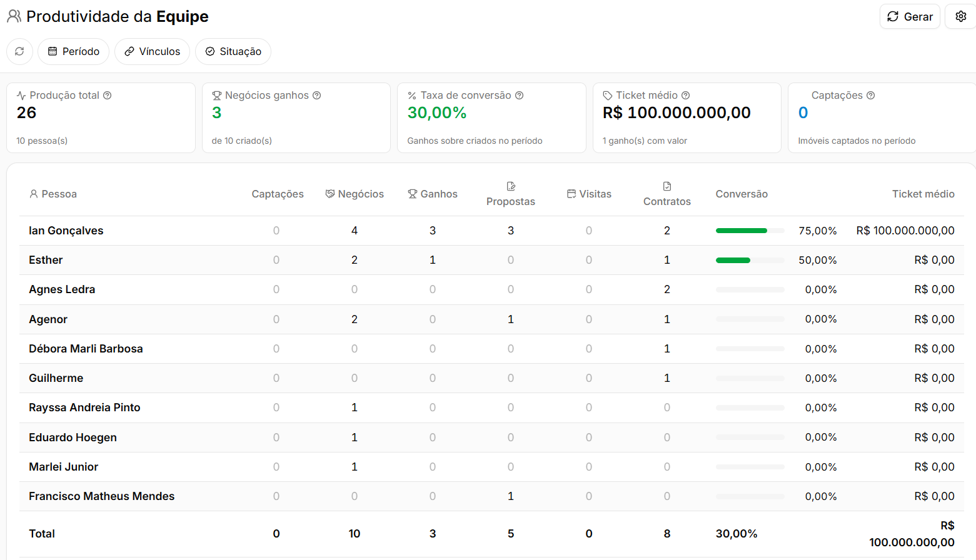The height and width of the screenshot is (560, 976).
Task: Click the tag icon in Ticket médio card
Action: coord(607,96)
